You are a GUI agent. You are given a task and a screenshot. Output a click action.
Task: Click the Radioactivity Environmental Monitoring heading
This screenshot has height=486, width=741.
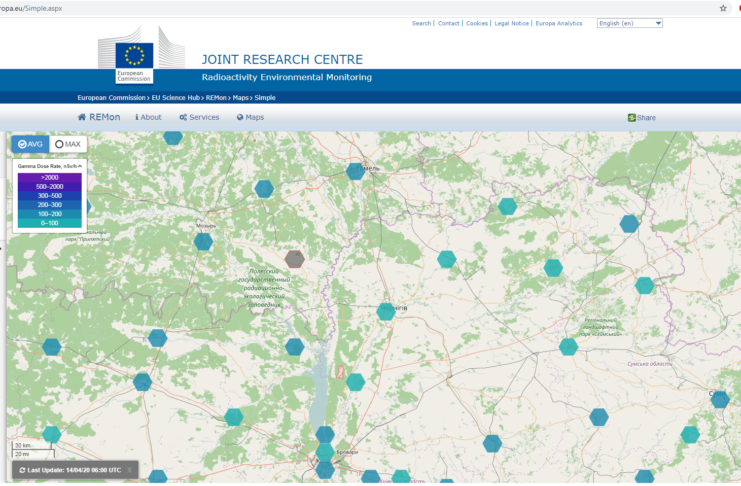[x=287, y=77]
